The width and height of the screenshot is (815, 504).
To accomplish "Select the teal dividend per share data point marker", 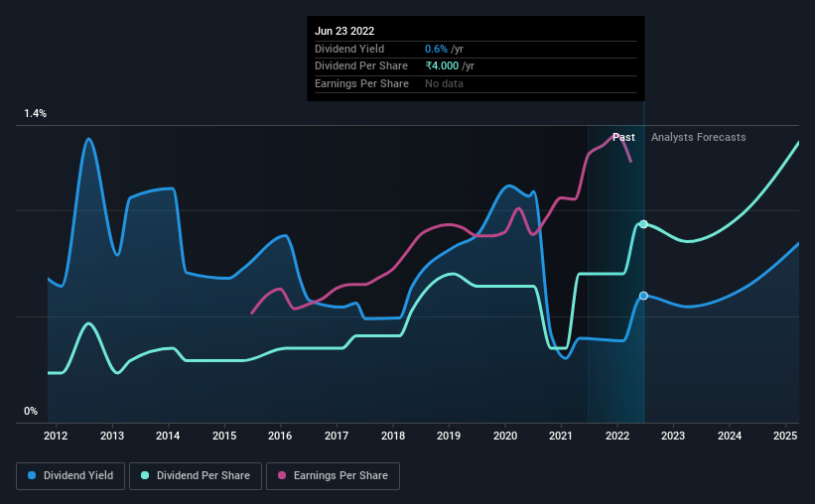I will coord(643,224).
